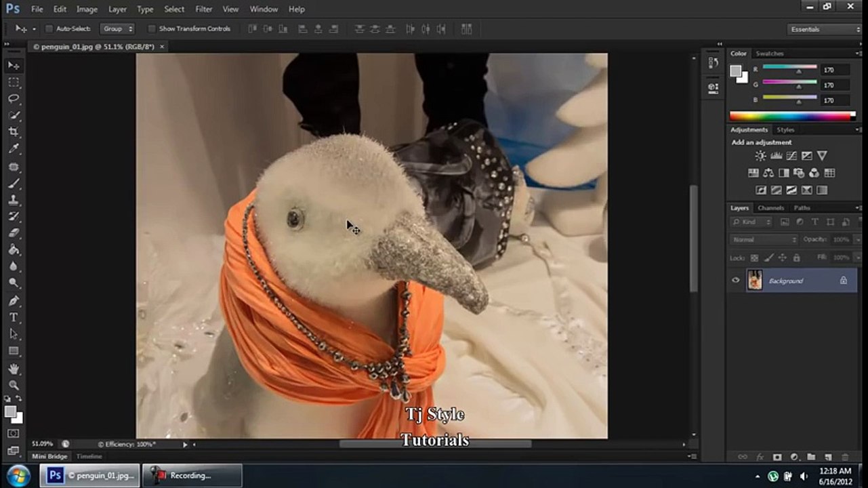Expand the Essentials workspace dropdown
Image resolution: width=868 pixels, height=488 pixels.
824,29
